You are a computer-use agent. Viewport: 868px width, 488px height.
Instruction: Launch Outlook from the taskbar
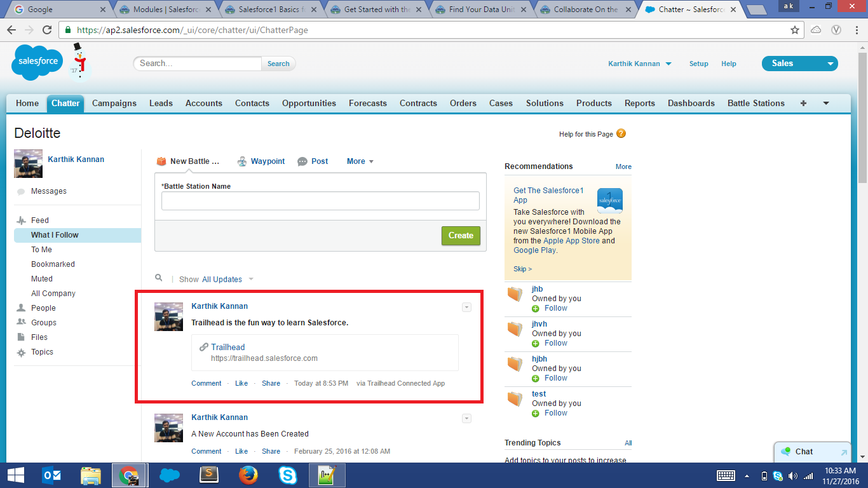(51, 475)
